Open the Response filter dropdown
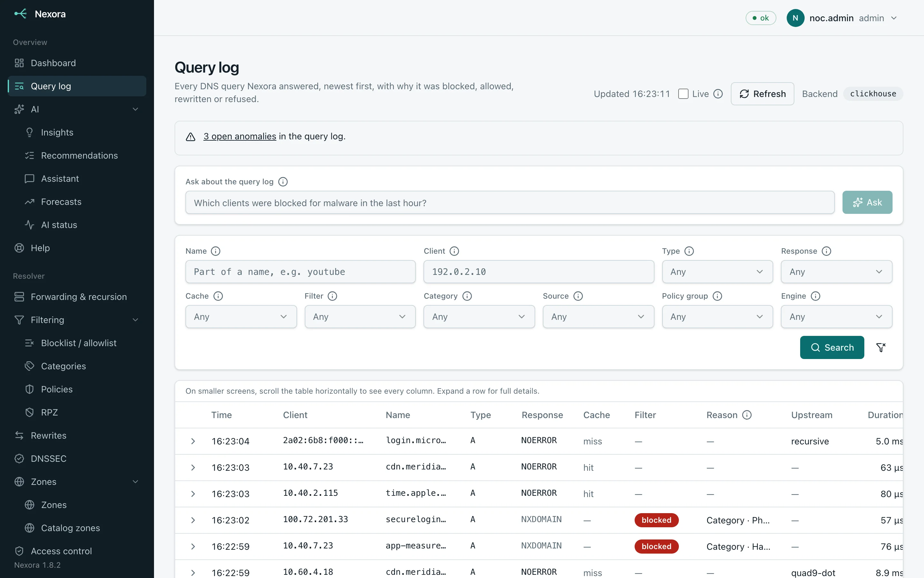This screenshot has width=924, height=578. click(x=836, y=272)
